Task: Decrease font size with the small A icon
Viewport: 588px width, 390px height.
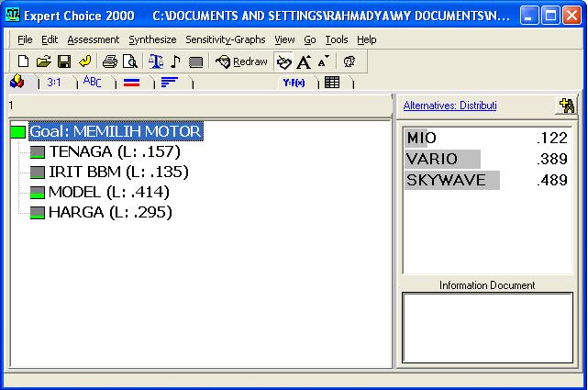Action: (323, 61)
